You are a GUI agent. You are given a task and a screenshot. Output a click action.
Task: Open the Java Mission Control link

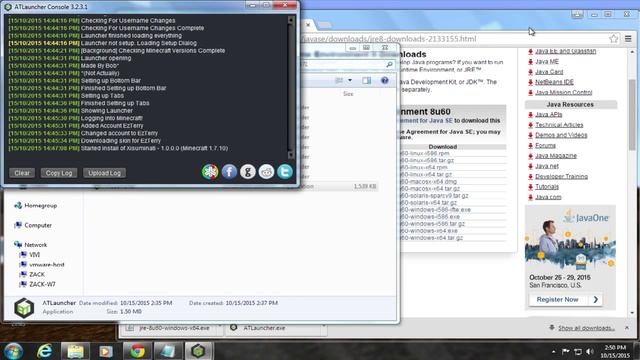563,93
